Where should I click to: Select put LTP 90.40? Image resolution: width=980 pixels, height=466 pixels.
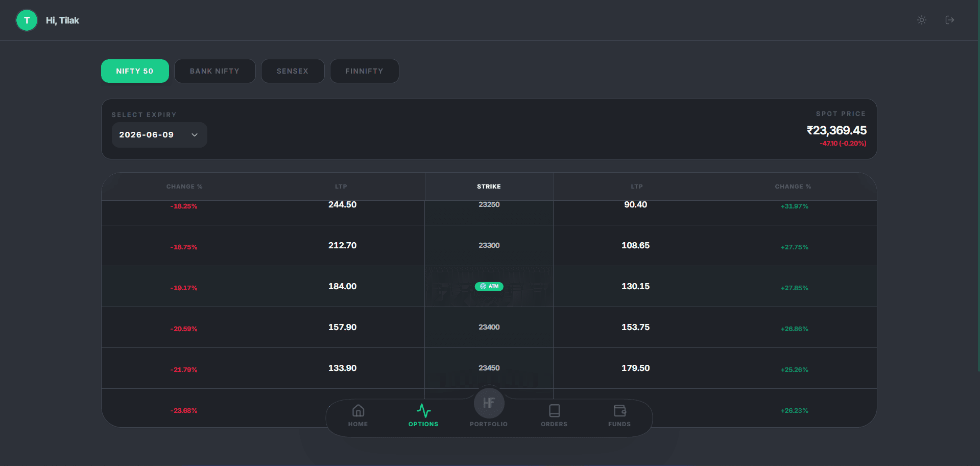point(635,204)
